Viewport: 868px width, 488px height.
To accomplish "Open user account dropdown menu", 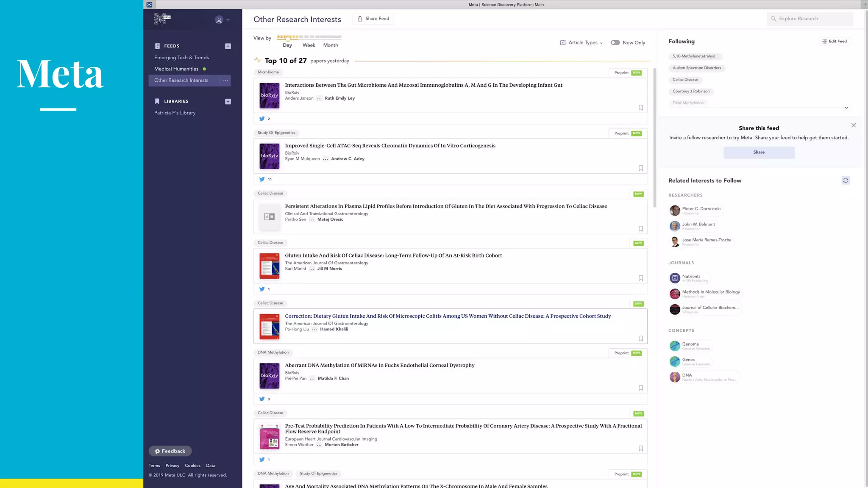I will [x=222, y=20].
